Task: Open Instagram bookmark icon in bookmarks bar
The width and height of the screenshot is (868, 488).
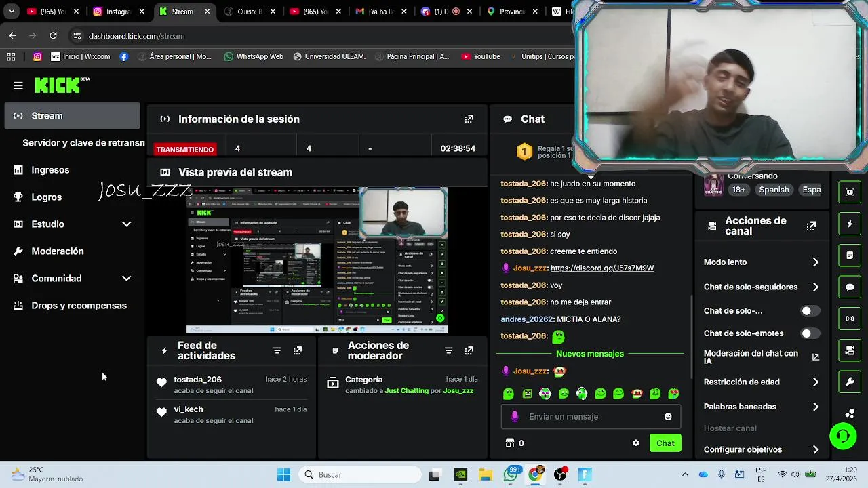Action: [x=37, y=56]
